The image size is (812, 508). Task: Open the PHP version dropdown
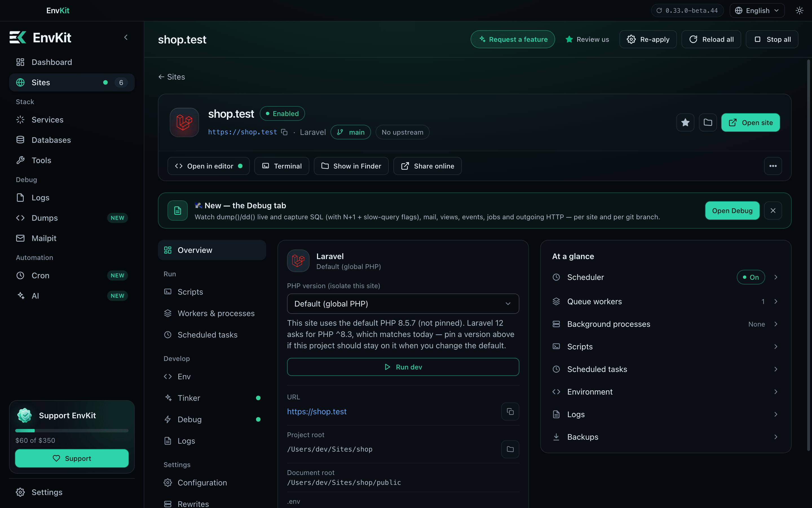pos(403,304)
